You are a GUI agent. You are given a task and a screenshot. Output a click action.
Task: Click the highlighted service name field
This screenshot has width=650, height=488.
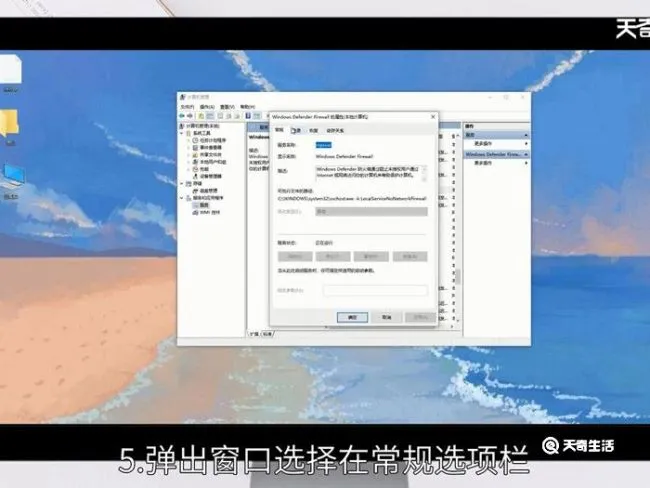324,145
